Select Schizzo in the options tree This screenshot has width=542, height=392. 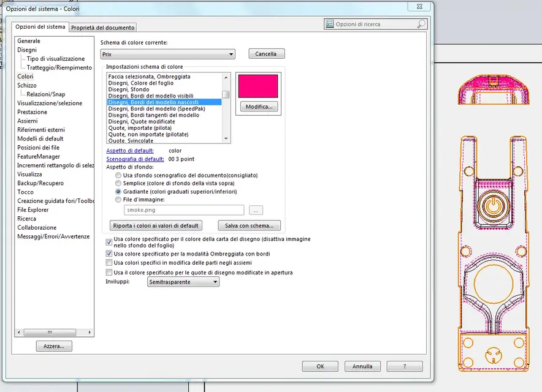click(x=27, y=85)
